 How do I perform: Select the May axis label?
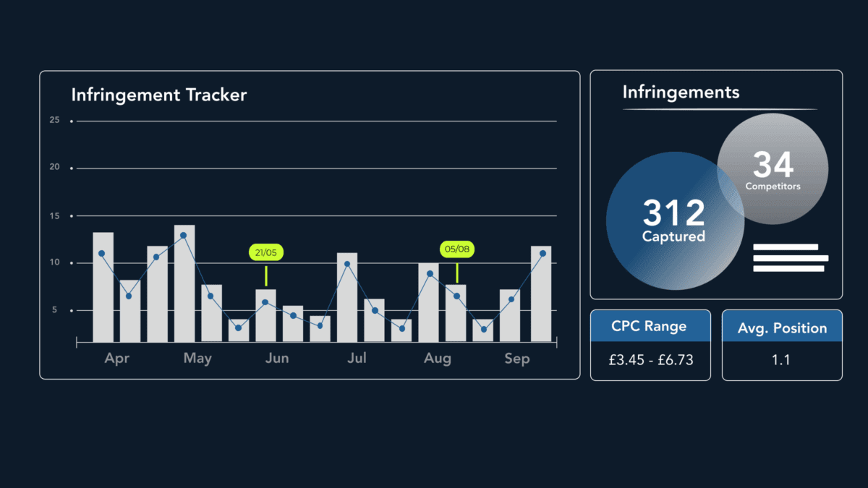click(x=197, y=359)
